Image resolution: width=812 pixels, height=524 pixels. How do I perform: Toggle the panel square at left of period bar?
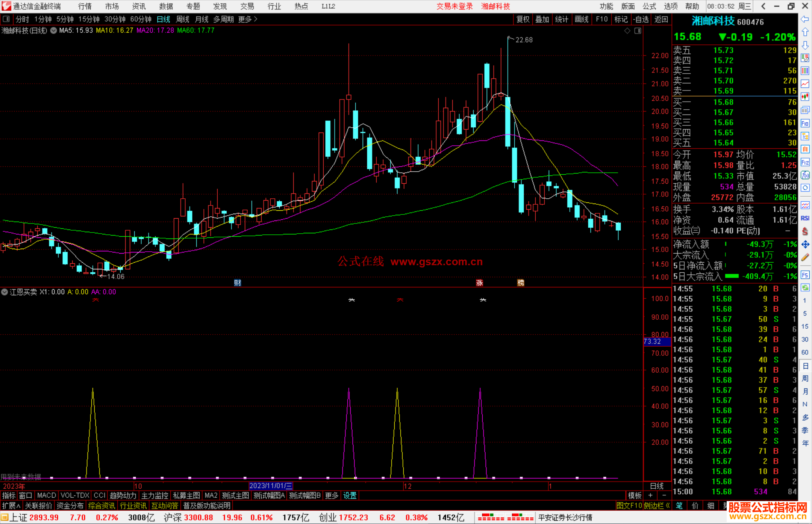tap(6, 19)
